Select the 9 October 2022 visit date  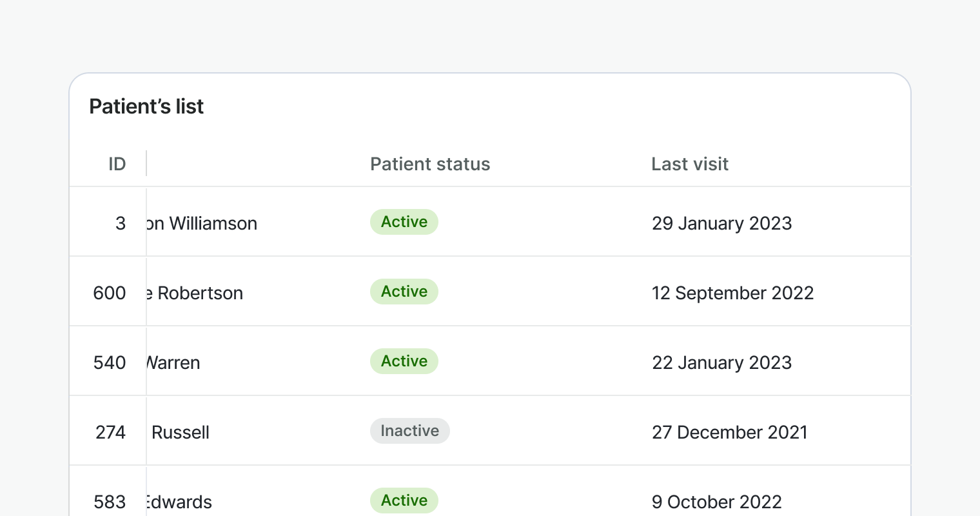coord(717,502)
